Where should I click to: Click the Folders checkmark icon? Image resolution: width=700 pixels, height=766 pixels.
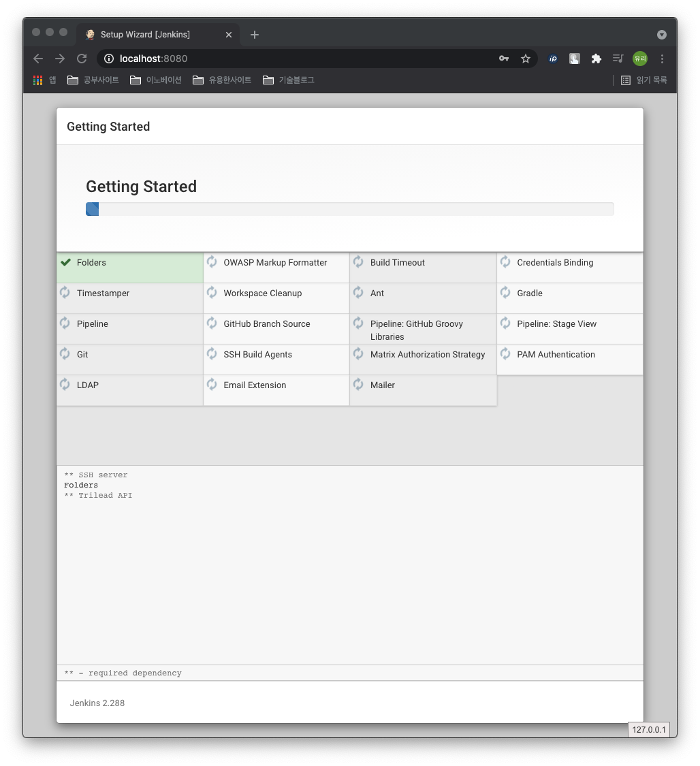click(x=65, y=262)
